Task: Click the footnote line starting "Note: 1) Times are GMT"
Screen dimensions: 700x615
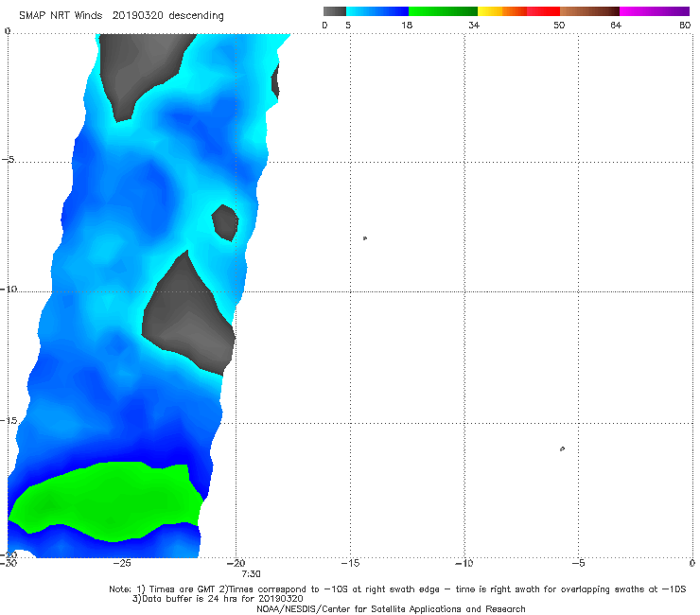Action: (397, 589)
